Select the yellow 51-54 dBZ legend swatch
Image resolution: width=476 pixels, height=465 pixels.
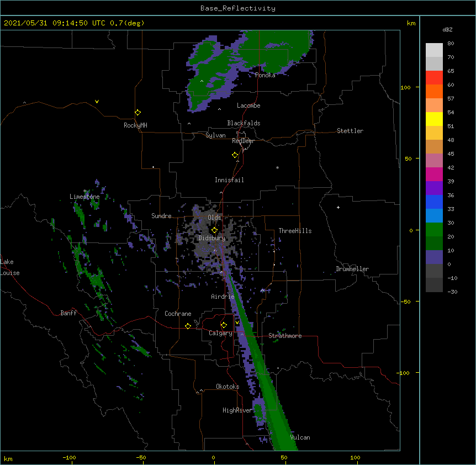click(434, 119)
